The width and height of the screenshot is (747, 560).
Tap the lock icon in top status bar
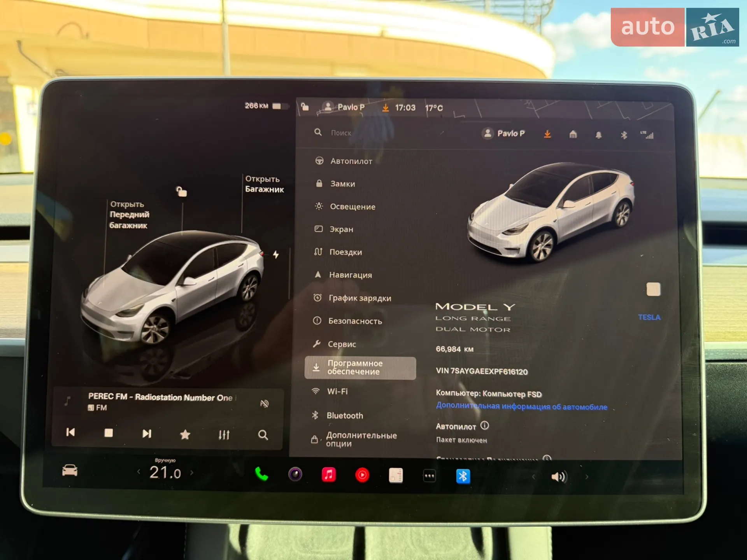point(305,106)
